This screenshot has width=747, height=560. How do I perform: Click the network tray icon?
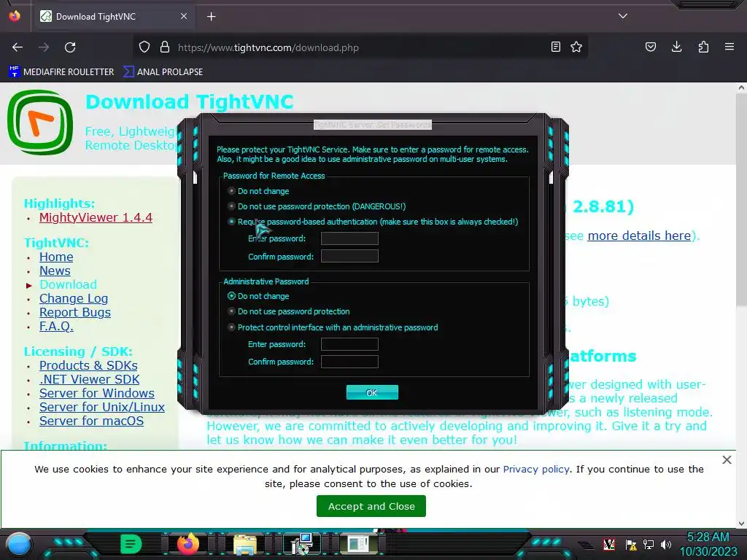[649, 544]
